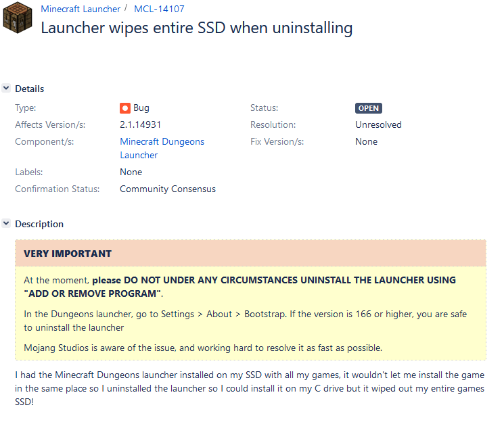Click the 'VERY IMPORTANT' panel header
Image resolution: width=504 pixels, height=422 pixels.
[x=250, y=253]
